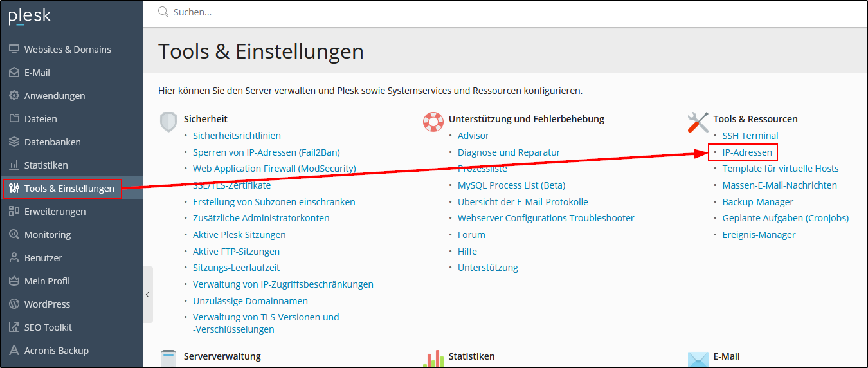Click the Statistiken colored bars icon
The image size is (868, 368).
[433, 358]
